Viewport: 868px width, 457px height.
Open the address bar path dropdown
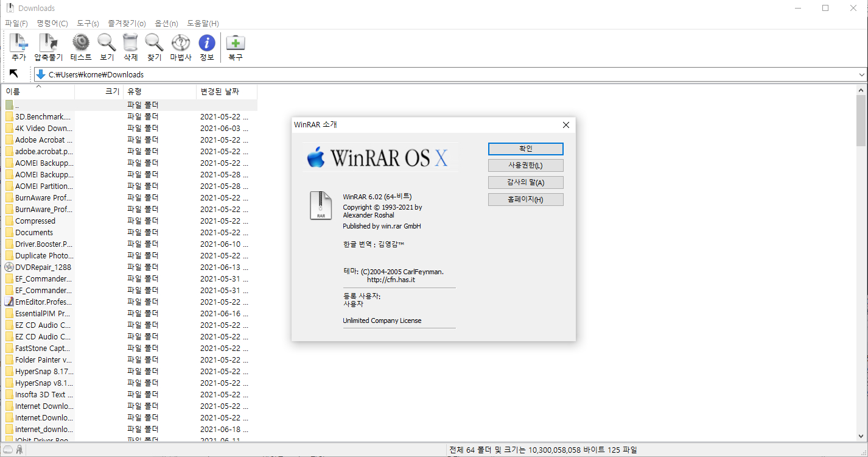pos(861,74)
